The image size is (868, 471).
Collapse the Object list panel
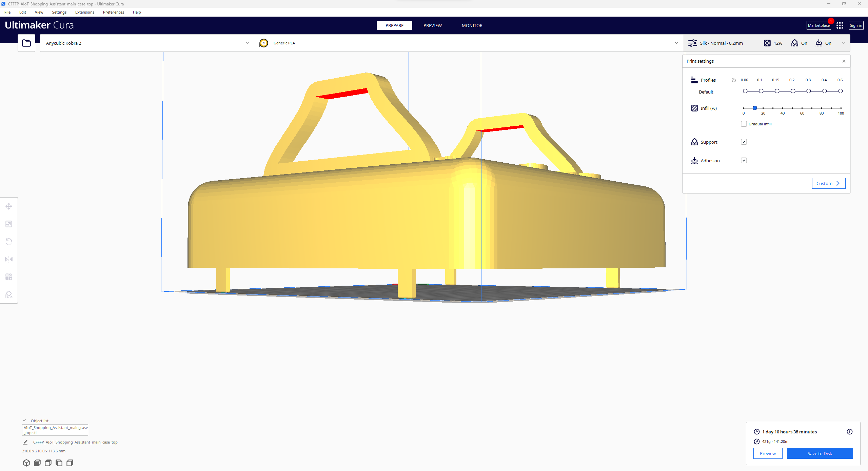24,420
